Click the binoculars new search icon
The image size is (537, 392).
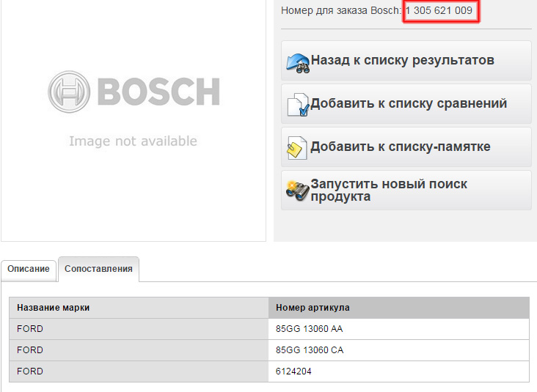point(297,191)
